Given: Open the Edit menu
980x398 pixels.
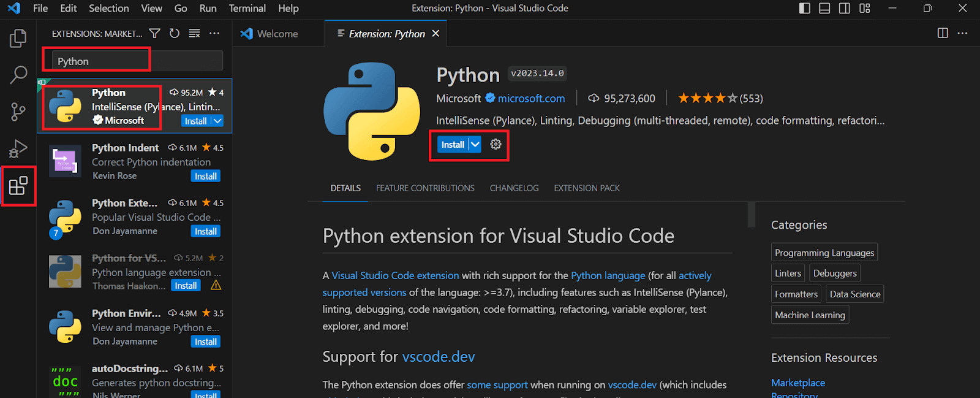Looking at the screenshot, I should click(69, 8).
